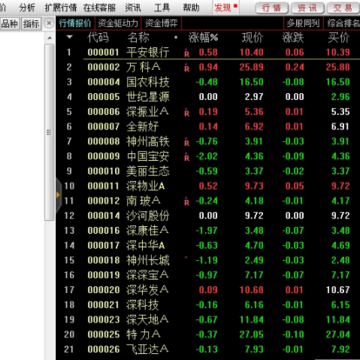Sort by 现价 column header

click(252, 38)
